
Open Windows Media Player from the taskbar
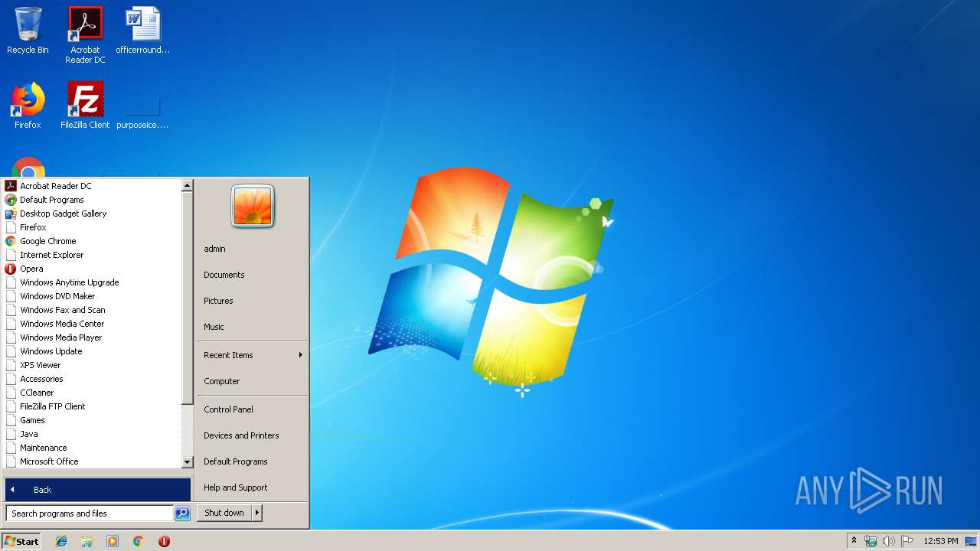click(113, 541)
